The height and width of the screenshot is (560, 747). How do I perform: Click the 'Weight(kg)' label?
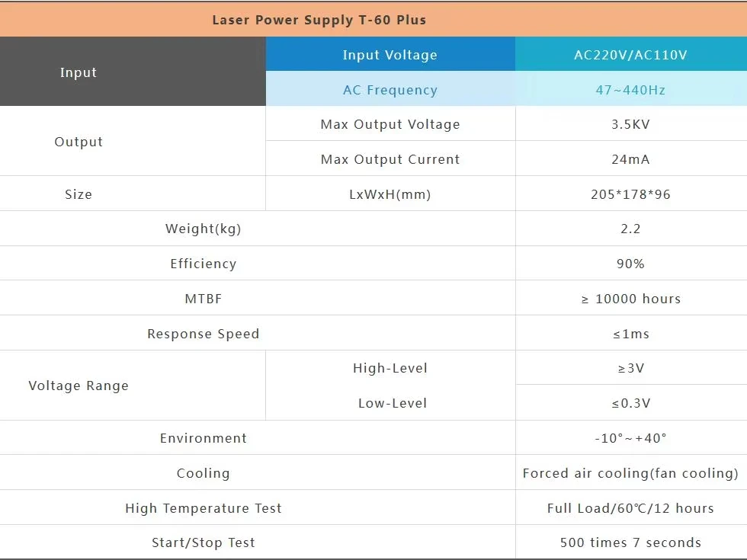[204, 229]
